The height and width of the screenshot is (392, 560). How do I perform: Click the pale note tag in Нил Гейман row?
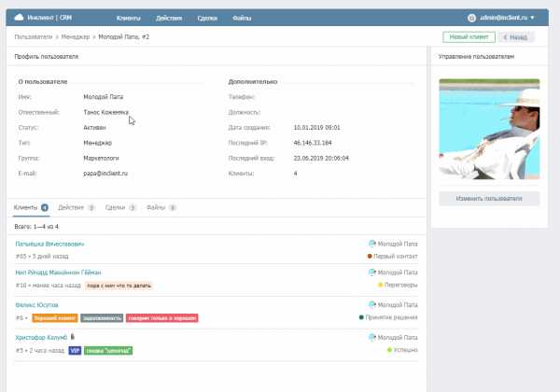[x=119, y=286]
